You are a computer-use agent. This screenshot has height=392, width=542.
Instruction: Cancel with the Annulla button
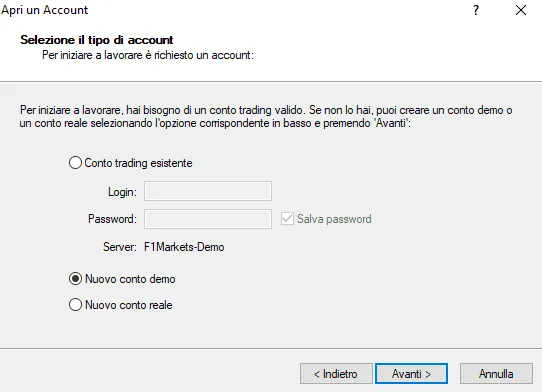tap(496, 374)
